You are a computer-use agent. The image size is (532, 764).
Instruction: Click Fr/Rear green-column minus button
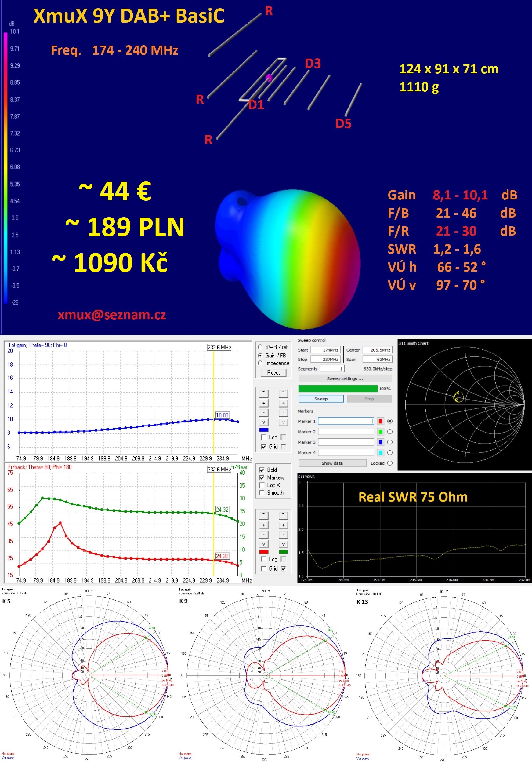(x=283, y=535)
